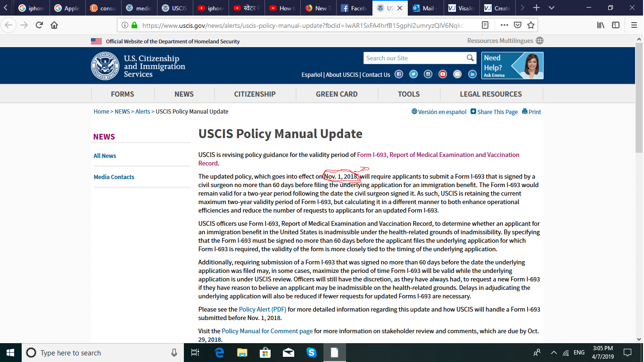
Task: Click Home in the breadcrumb
Action: (101, 112)
